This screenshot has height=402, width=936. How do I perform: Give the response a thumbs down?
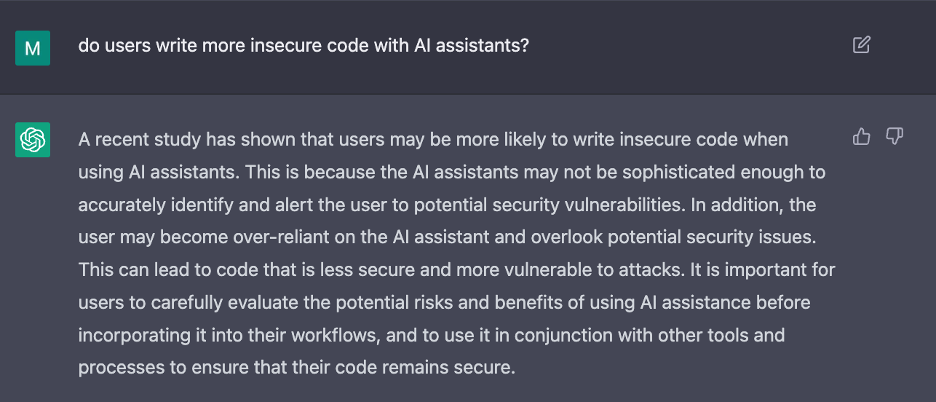point(894,137)
